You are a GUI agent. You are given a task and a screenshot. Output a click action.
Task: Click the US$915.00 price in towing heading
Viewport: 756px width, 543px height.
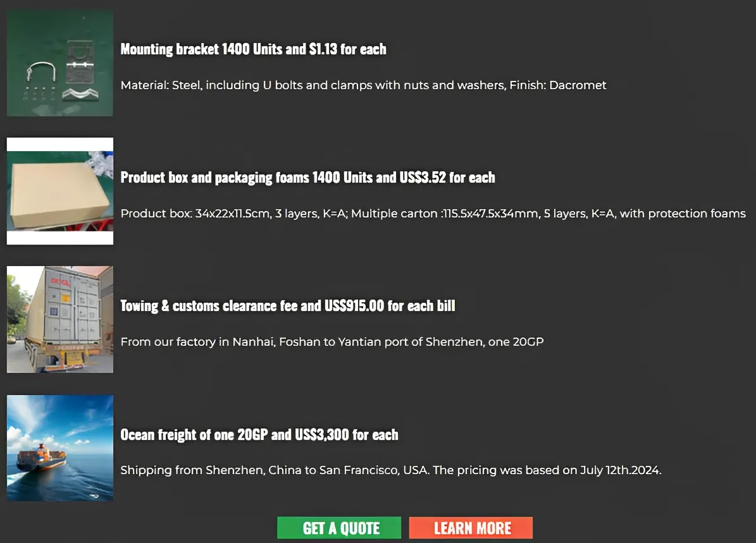click(x=354, y=306)
